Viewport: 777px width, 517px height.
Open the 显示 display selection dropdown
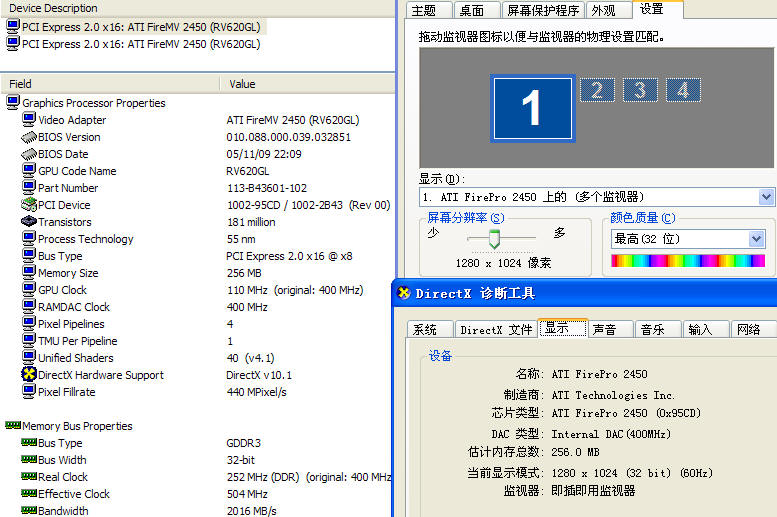(x=766, y=197)
